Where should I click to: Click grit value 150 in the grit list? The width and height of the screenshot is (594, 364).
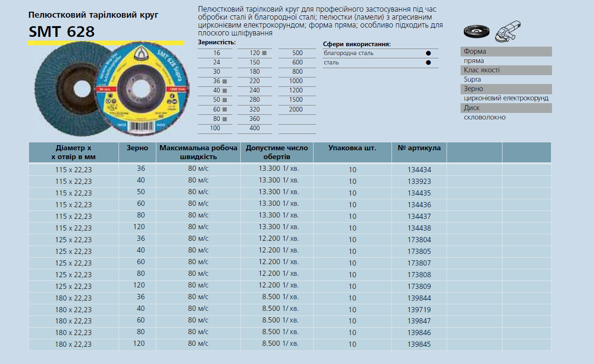click(x=255, y=63)
